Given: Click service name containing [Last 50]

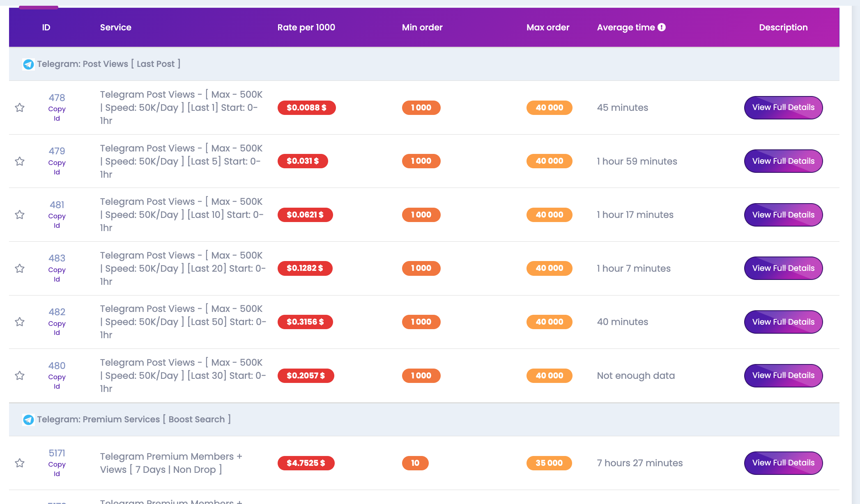Looking at the screenshot, I should point(183,322).
